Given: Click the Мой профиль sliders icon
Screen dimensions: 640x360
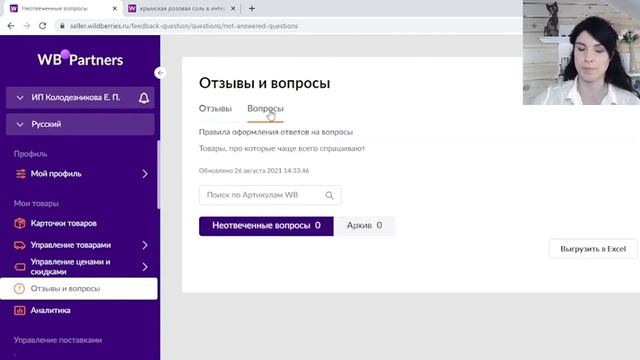Looking at the screenshot, I should click(20, 174).
